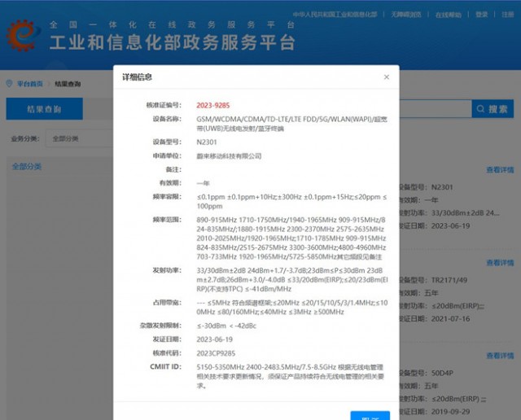Click the 设备型号: 50D4P result text

[427, 373]
